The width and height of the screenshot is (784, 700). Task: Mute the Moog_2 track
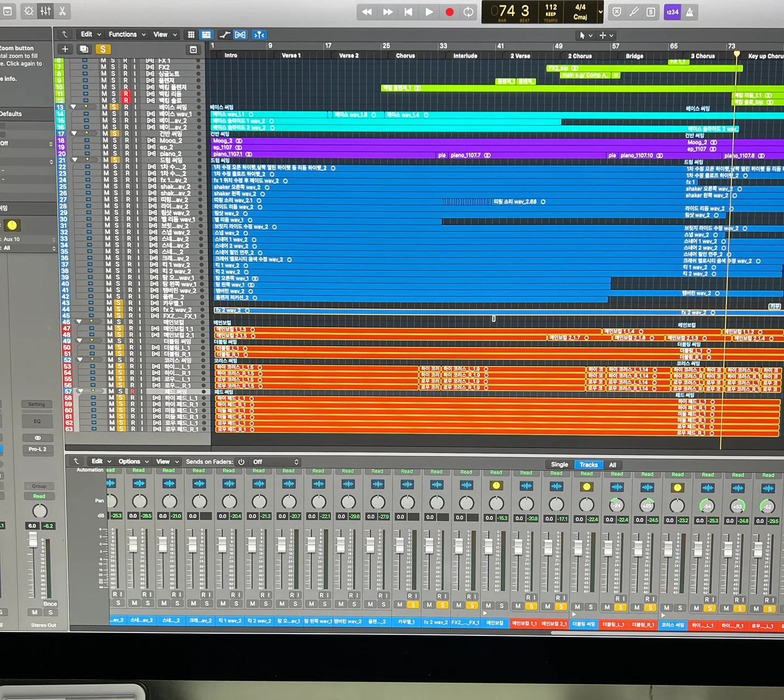coord(105,140)
